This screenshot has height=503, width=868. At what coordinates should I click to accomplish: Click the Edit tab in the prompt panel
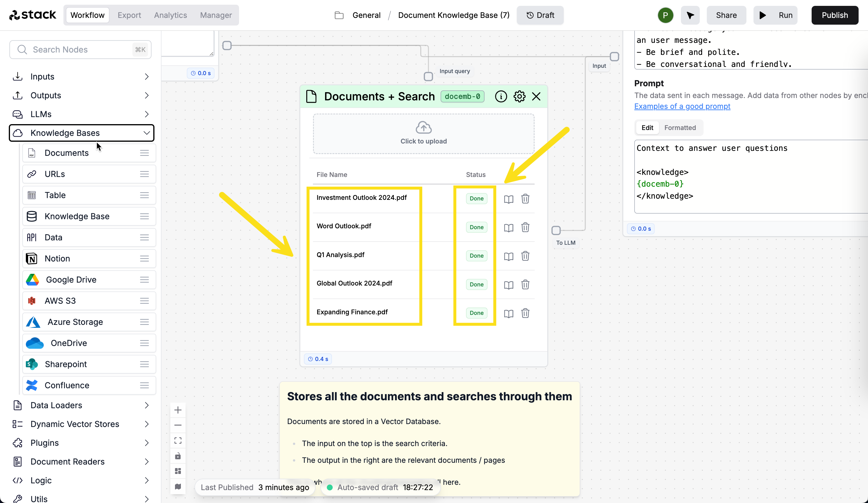647,128
